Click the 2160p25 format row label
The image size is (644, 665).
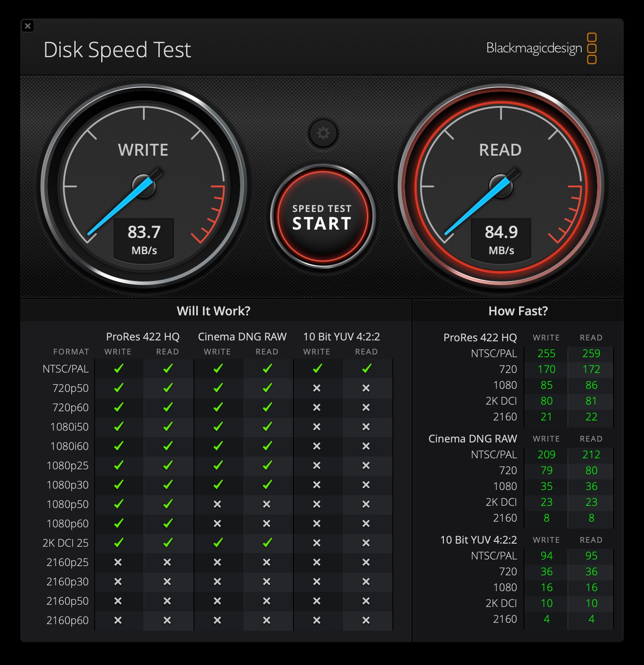(68, 562)
